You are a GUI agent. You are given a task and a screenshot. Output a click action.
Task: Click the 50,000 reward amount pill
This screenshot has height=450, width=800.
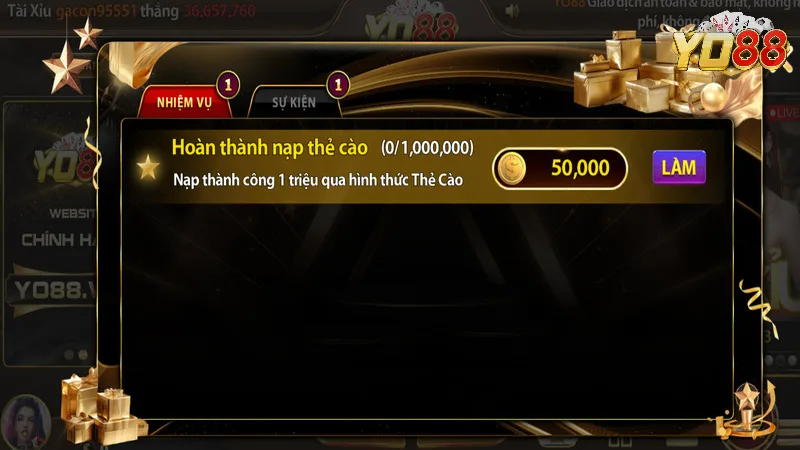coord(560,168)
